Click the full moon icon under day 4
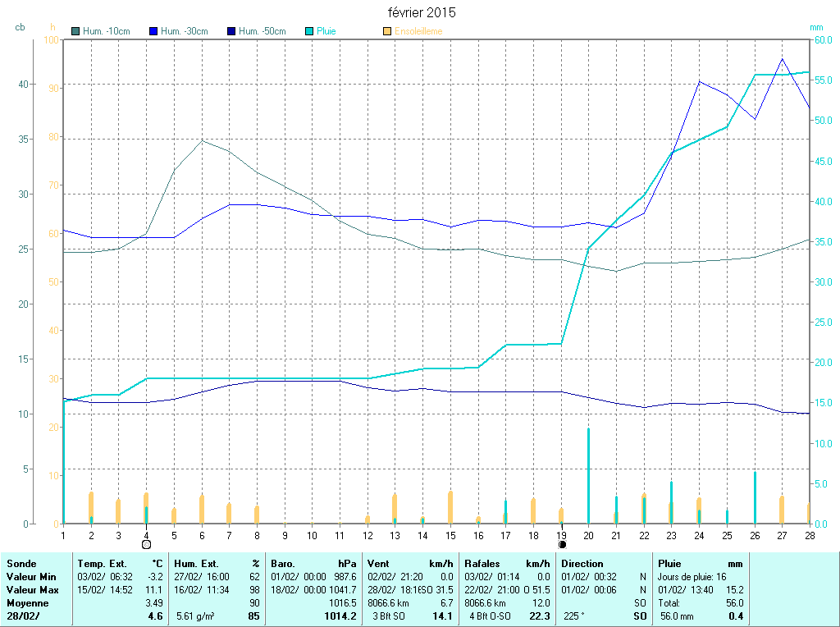 pyautogui.click(x=146, y=544)
